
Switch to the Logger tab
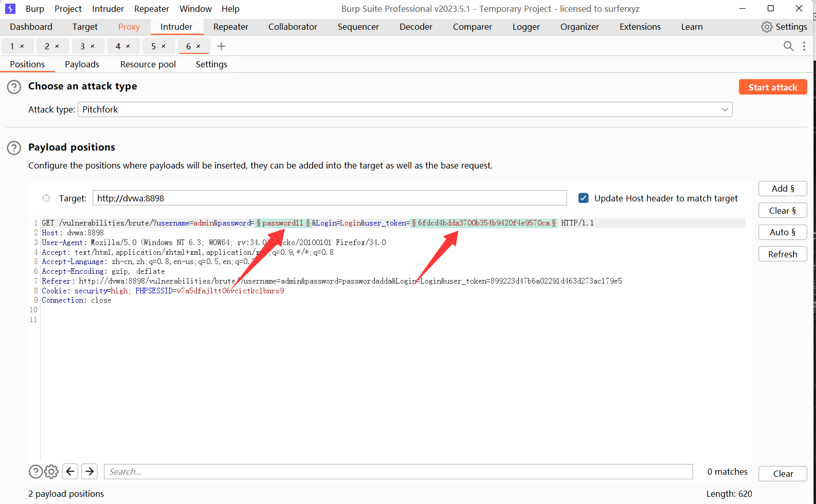tap(526, 27)
